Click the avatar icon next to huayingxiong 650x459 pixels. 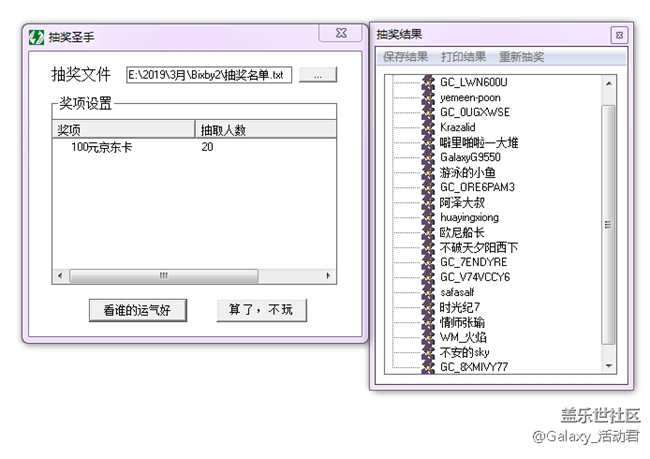coord(428,217)
